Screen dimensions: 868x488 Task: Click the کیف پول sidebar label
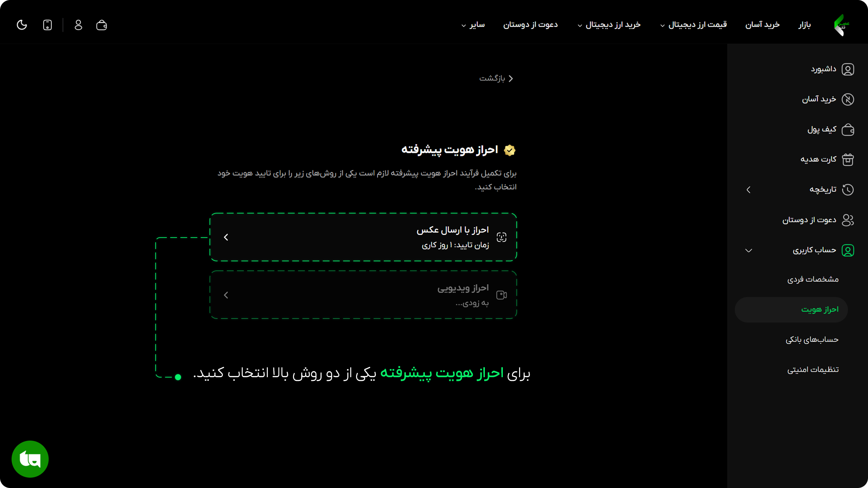tap(822, 129)
